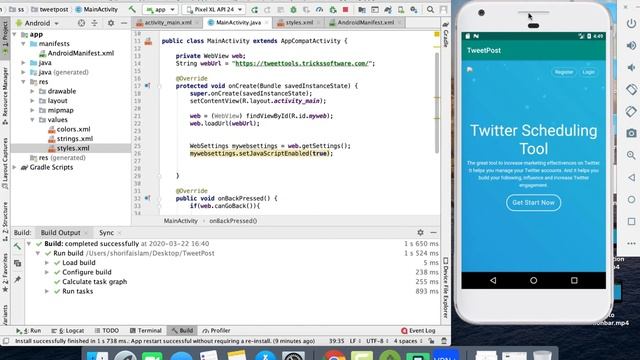Click the emulator power button
Screen dimensions: 640x360
(x=631, y=23)
